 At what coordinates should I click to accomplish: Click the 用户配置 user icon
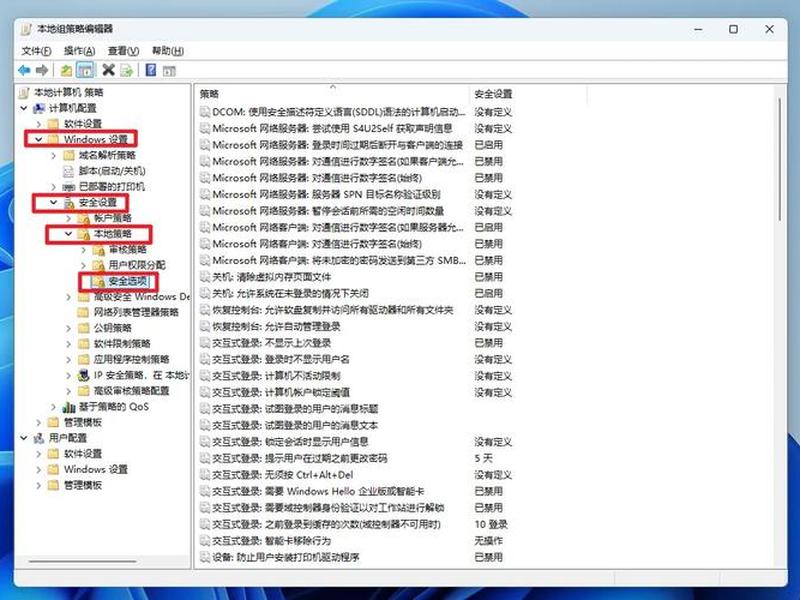click(x=39, y=438)
